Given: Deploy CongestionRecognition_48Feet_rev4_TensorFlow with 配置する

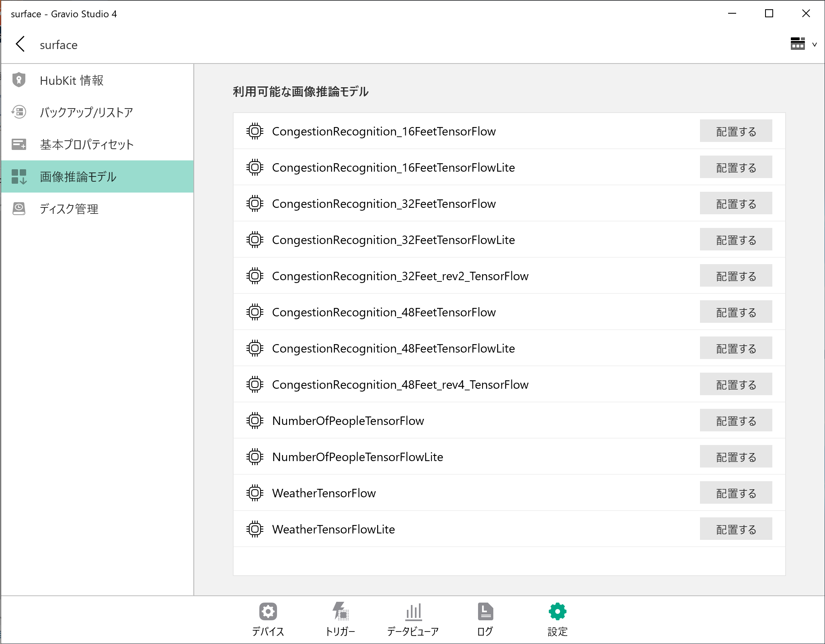Looking at the screenshot, I should pyautogui.click(x=736, y=384).
